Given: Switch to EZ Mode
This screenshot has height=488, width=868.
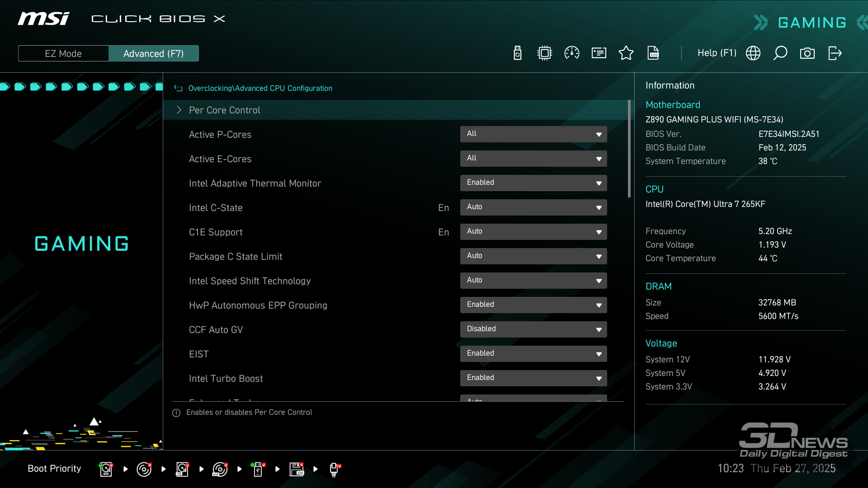Looking at the screenshot, I should [x=63, y=53].
